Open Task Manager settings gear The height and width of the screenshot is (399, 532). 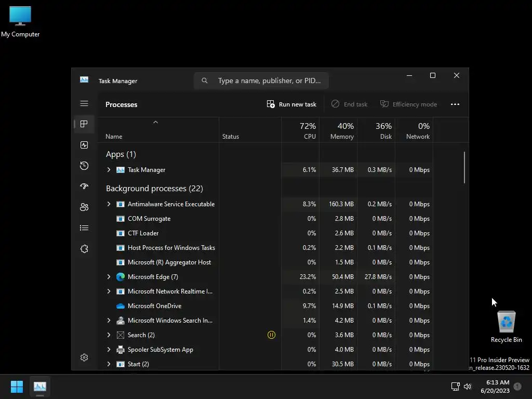pyautogui.click(x=84, y=357)
